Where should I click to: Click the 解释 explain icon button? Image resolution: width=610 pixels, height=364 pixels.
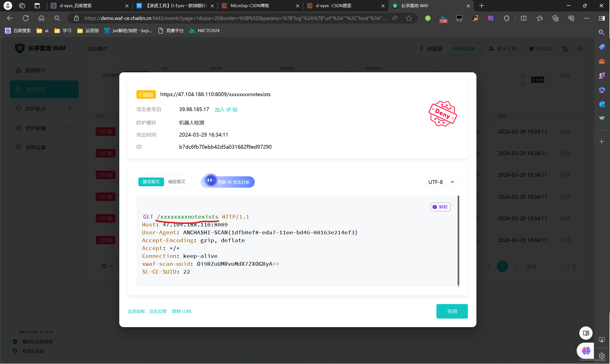[440, 207]
